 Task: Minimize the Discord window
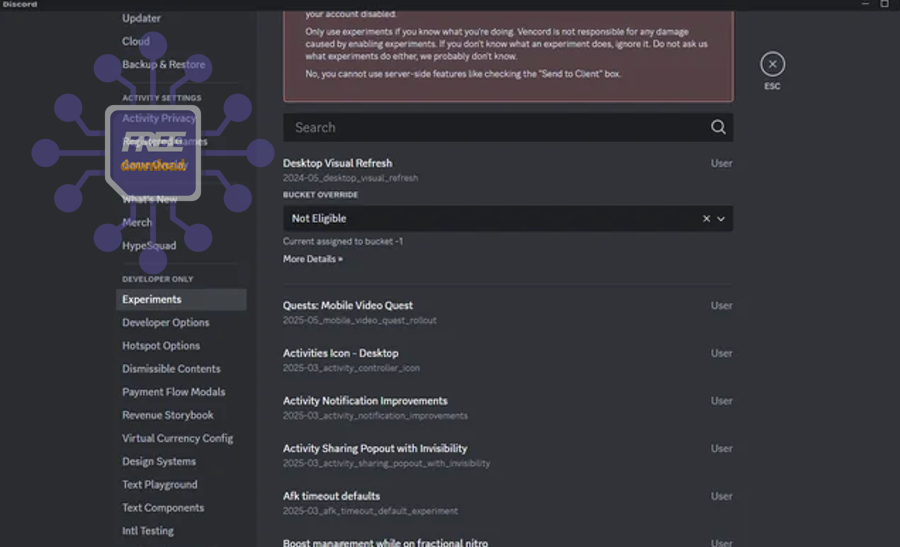[x=865, y=4]
